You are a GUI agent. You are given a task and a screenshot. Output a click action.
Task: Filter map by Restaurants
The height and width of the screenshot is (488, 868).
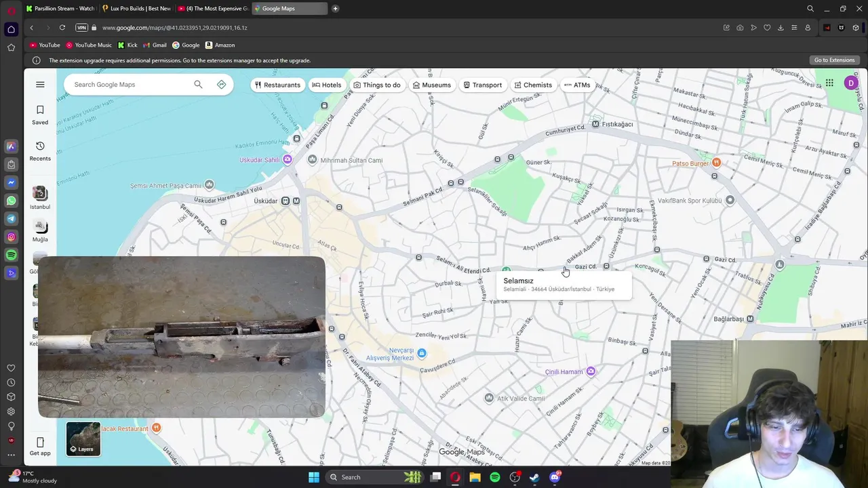277,85
